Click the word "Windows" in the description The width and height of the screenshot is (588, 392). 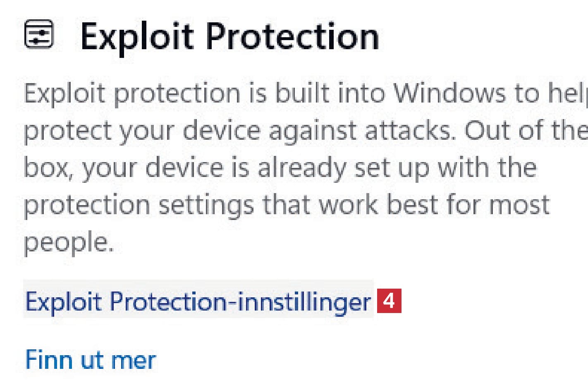pyautogui.click(x=449, y=93)
